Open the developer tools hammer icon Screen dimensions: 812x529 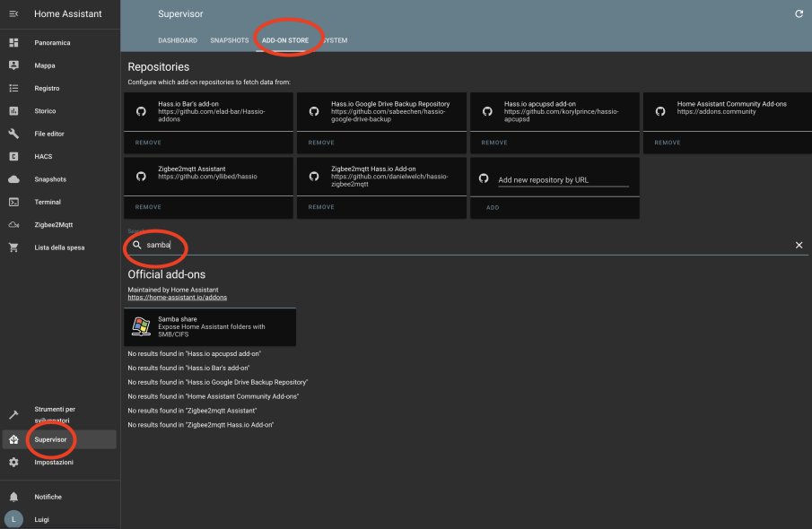[x=14, y=414]
